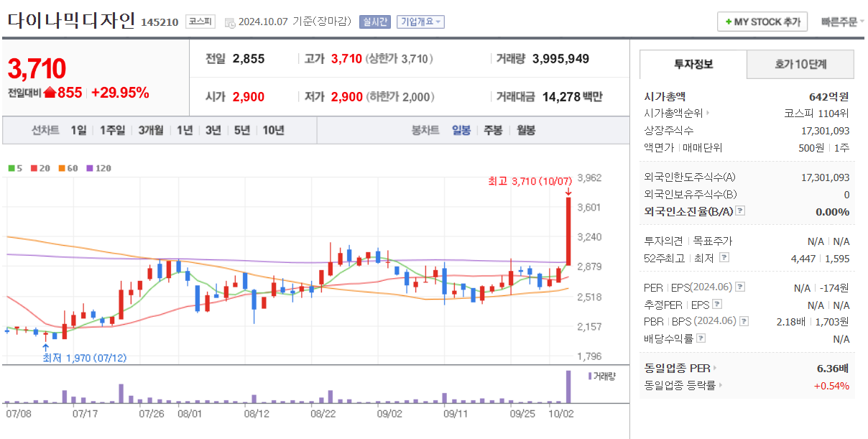The width and height of the screenshot is (868, 439).
Task: Click the red 20-day moving average legend
Action: point(40,168)
